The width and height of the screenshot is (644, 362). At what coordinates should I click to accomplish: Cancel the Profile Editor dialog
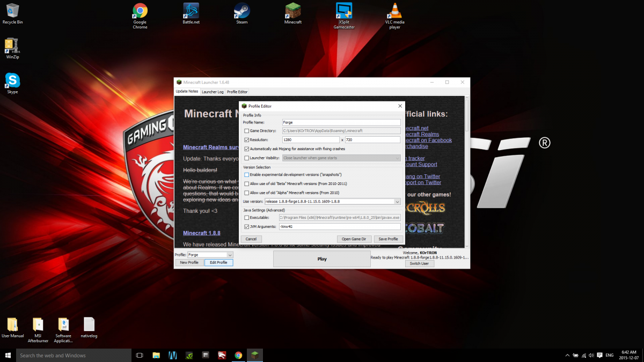251,239
